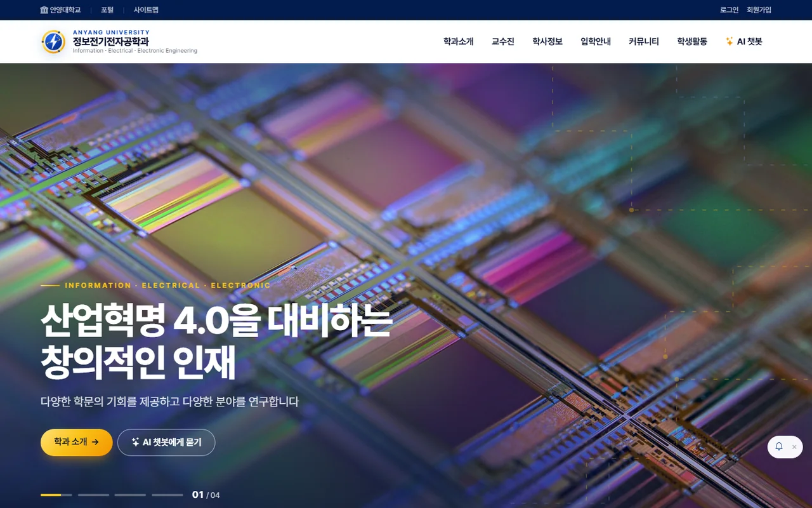This screenshot has height=508, width=812.
Task: Open the 입학안내 menu
Action: (596, 42)
